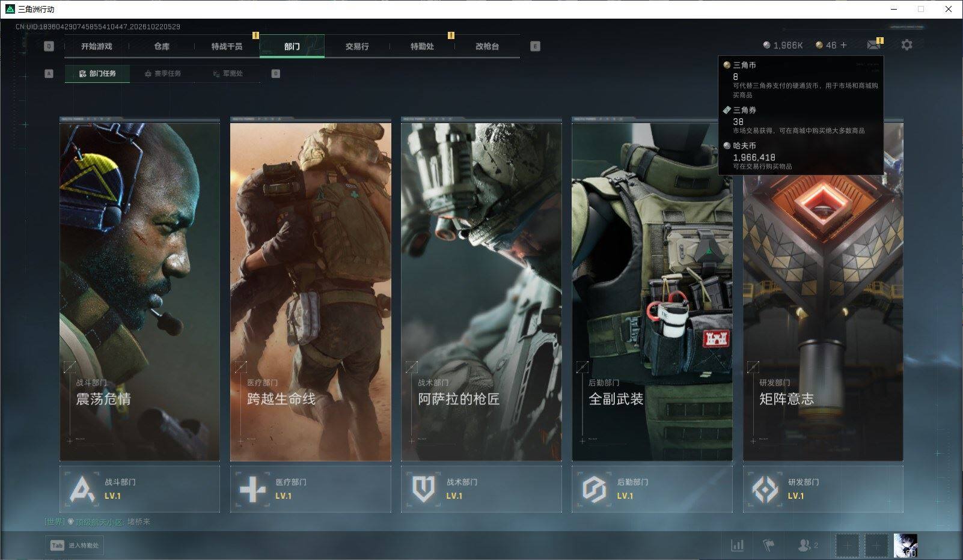Click first empty squad slot plus

click(x=848, y=546)
